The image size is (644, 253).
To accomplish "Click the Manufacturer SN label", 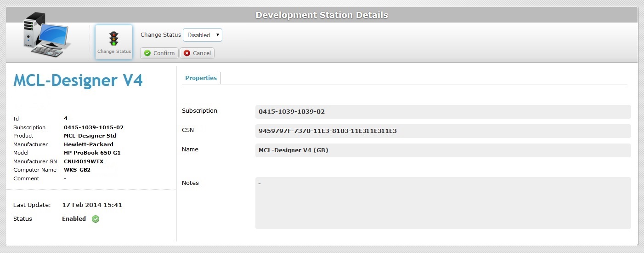I will (x=35, y=161).
